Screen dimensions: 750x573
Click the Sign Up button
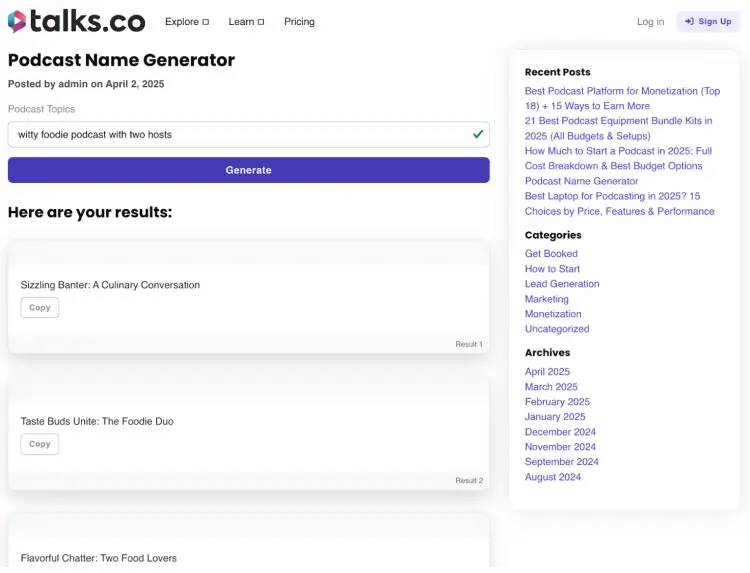point(708,22)
